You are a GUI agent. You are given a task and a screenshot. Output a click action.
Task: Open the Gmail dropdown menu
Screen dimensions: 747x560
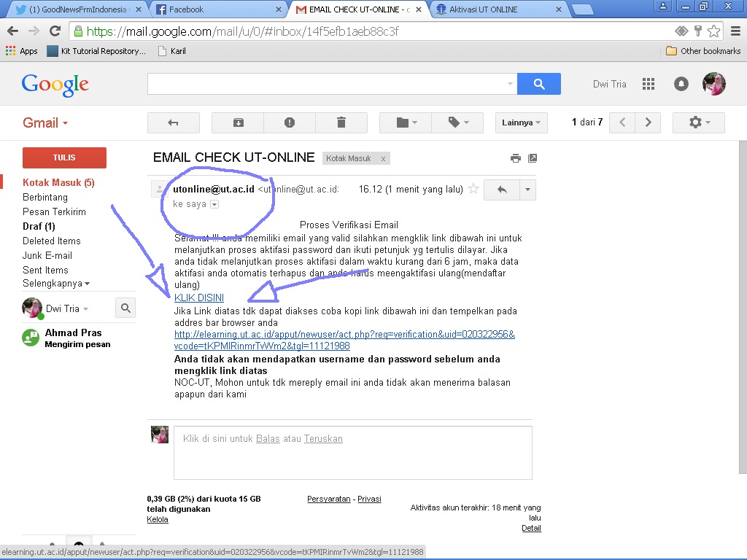coord(45,122)
